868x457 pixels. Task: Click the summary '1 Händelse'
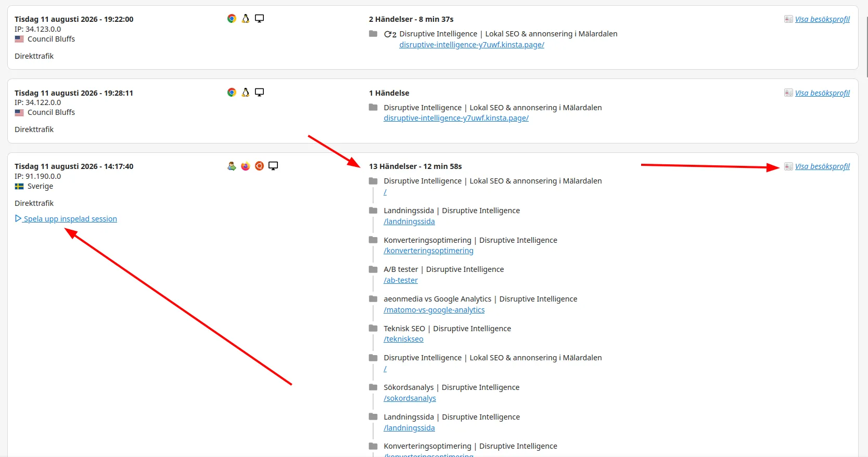[x=389, y=93]
